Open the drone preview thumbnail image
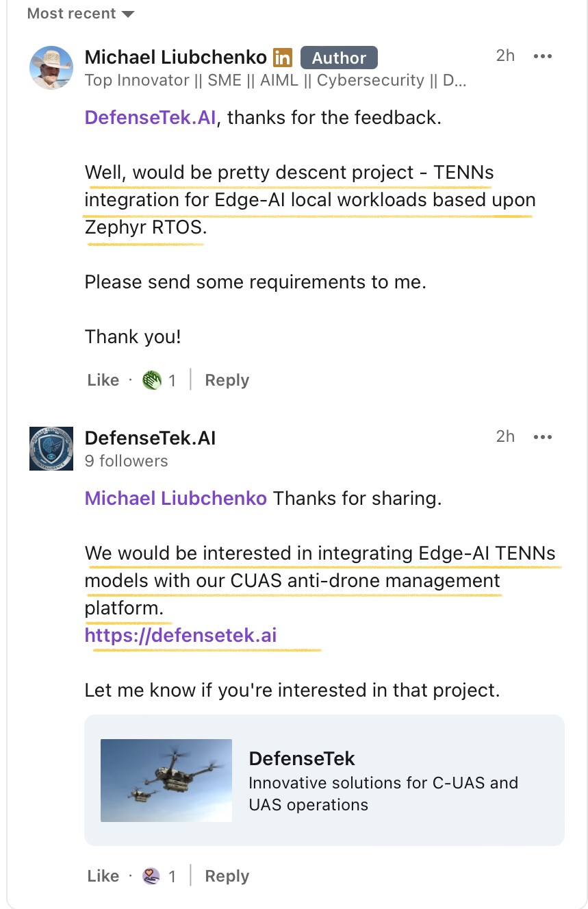The width and height of the screenshot is (588, 909). [166, 780]
